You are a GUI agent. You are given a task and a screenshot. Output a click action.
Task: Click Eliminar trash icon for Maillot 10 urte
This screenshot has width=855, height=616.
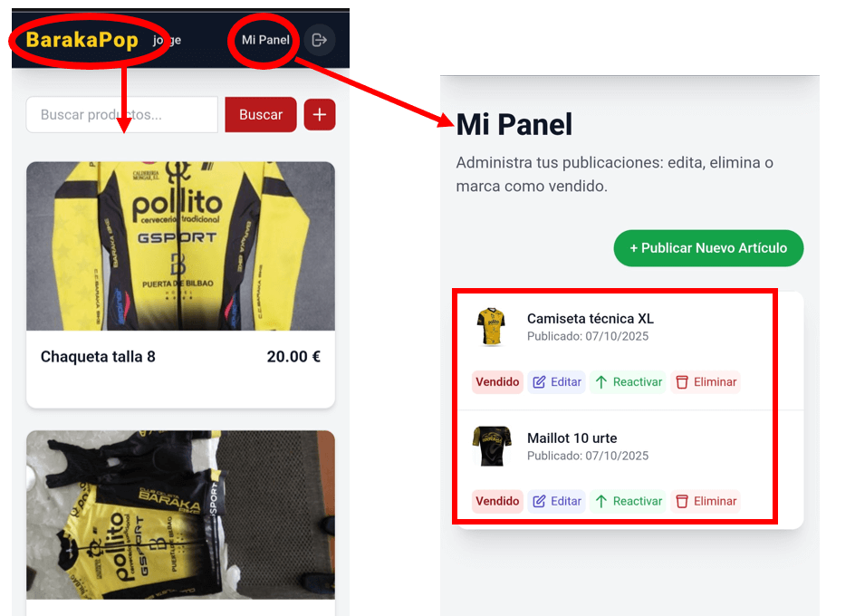[682, 501]
